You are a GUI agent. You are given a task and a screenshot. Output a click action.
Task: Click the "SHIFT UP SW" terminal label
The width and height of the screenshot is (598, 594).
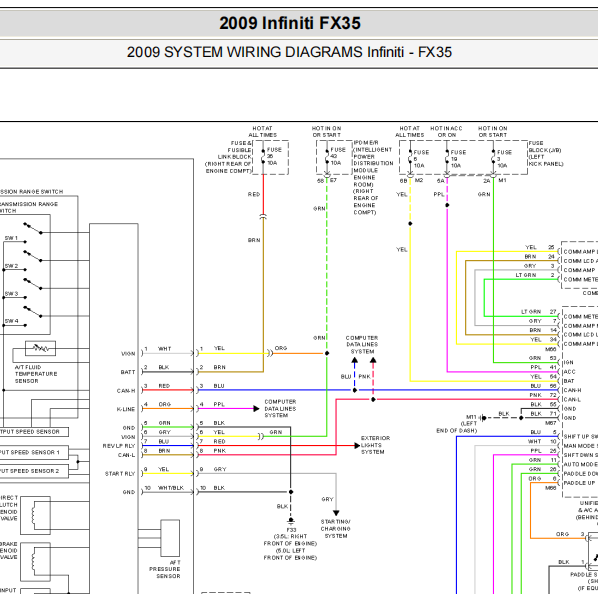pos(580,437)
